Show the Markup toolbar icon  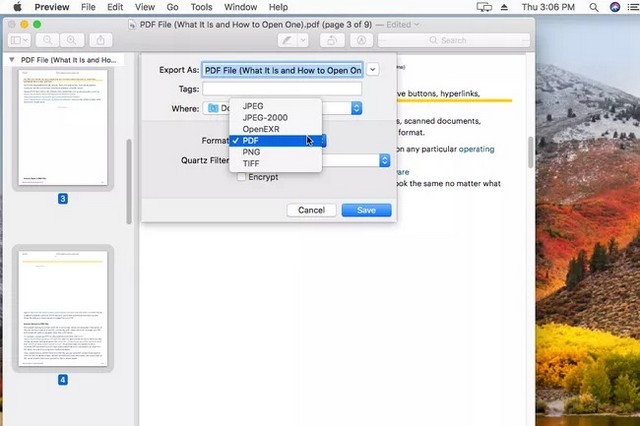361,40
